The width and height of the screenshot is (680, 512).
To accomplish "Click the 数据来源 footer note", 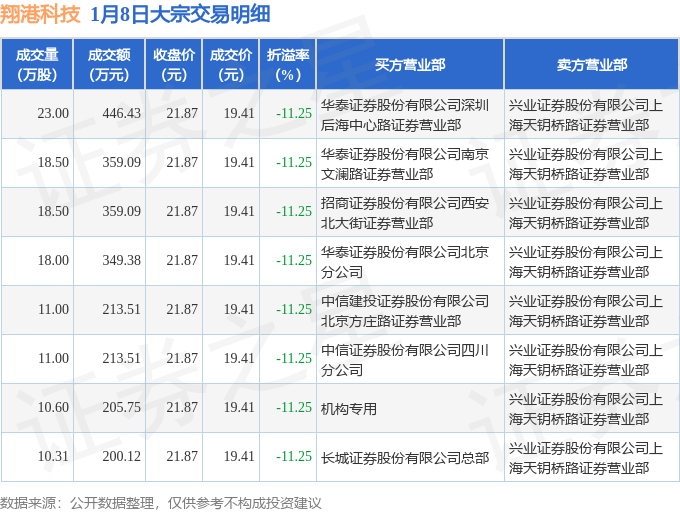I will [161, 503].
